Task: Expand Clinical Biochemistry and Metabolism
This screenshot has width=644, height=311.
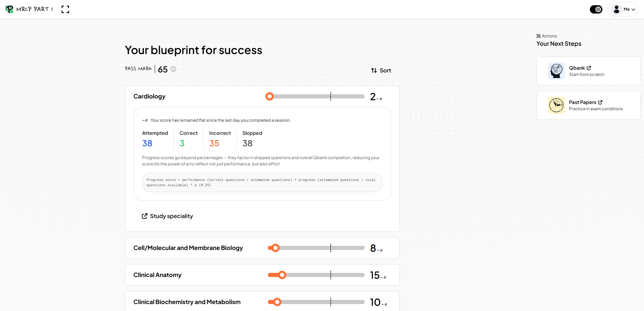Action: [x=262, y=301]
